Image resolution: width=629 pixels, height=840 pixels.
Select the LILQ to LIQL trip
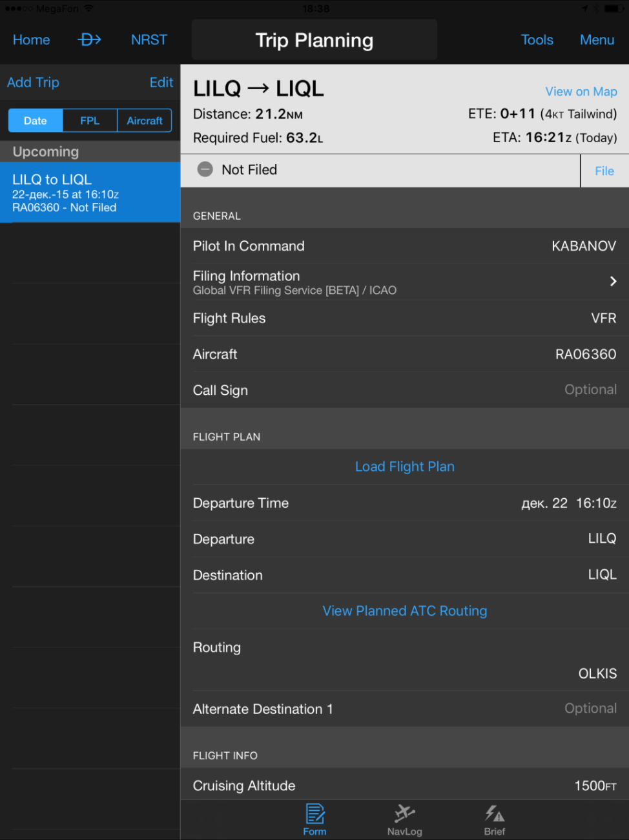[90, 193]
